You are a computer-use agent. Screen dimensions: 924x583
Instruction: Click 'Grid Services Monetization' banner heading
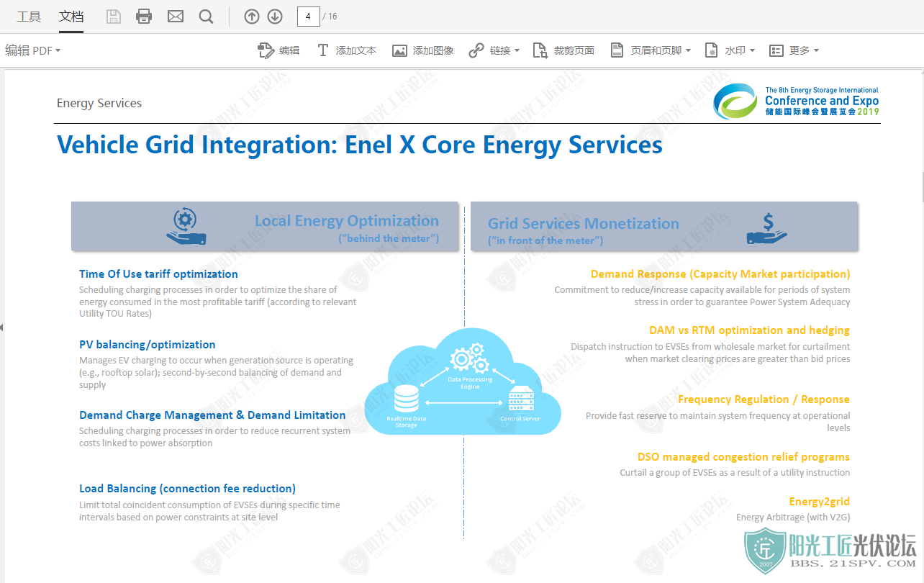pyautogui.click(x=584, y=223)
